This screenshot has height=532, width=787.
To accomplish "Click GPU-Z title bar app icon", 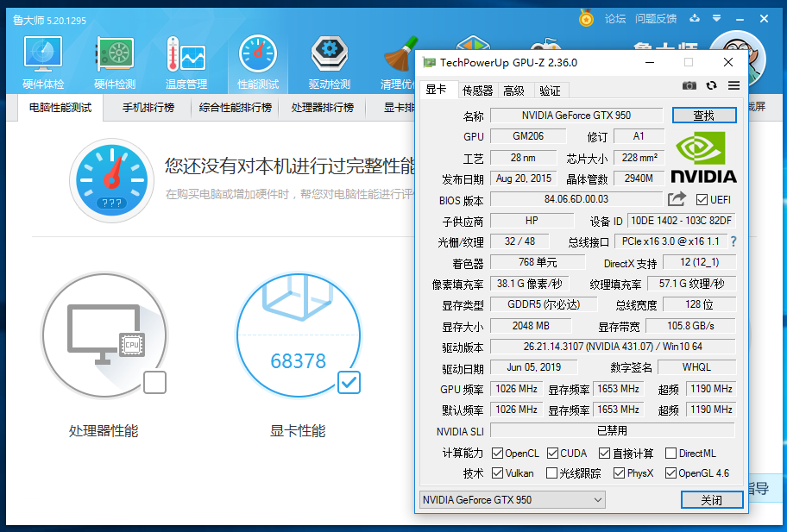I will 429,63.
